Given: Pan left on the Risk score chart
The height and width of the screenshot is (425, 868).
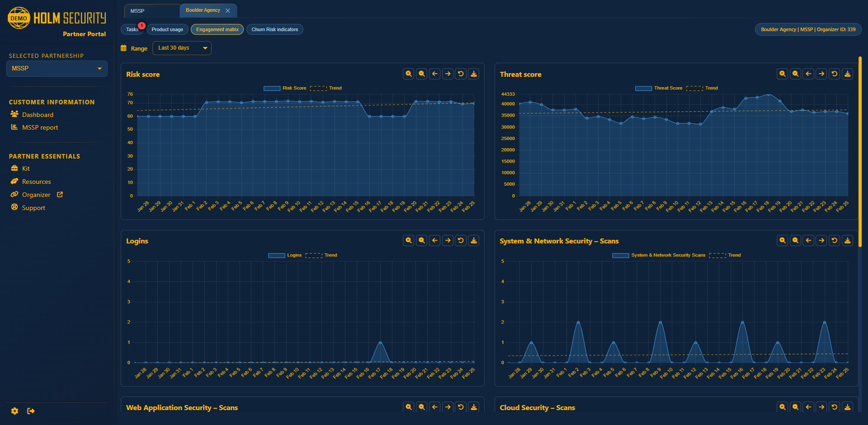Looking at the screenshot, I should click(x=434, y=74).
